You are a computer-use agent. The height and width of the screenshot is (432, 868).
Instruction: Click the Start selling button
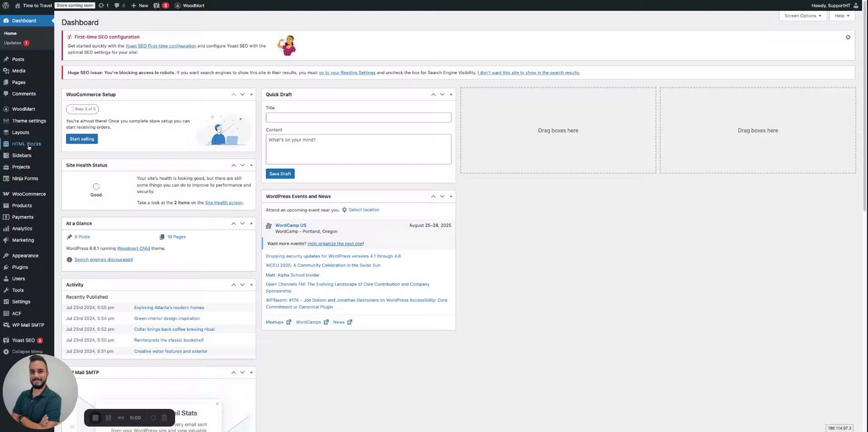[82, 139]
